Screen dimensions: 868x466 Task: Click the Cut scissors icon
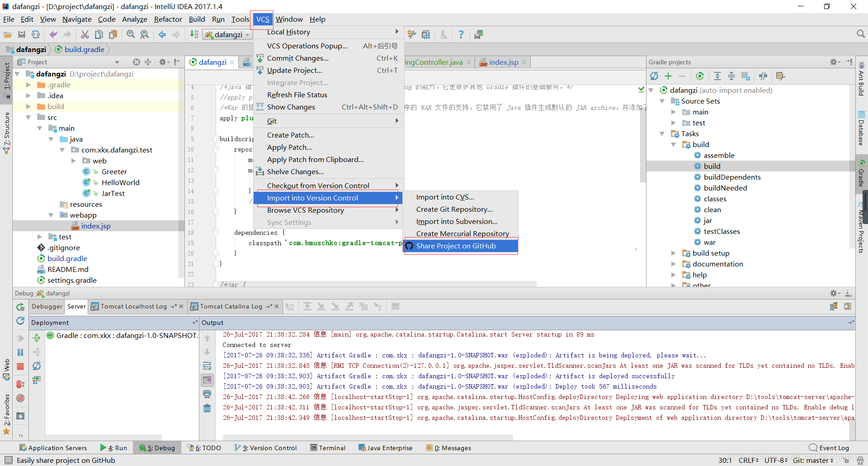pyautogui.click(x=85, y=34)
